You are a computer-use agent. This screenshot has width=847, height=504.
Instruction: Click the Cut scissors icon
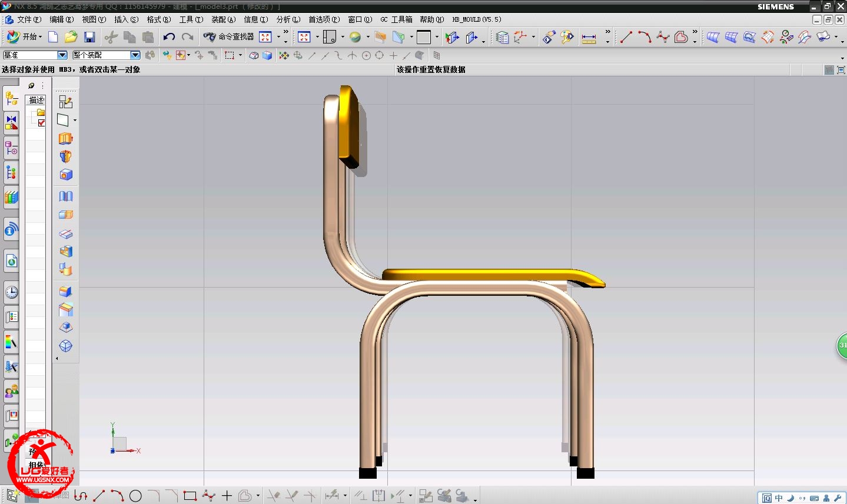point(111,37)
